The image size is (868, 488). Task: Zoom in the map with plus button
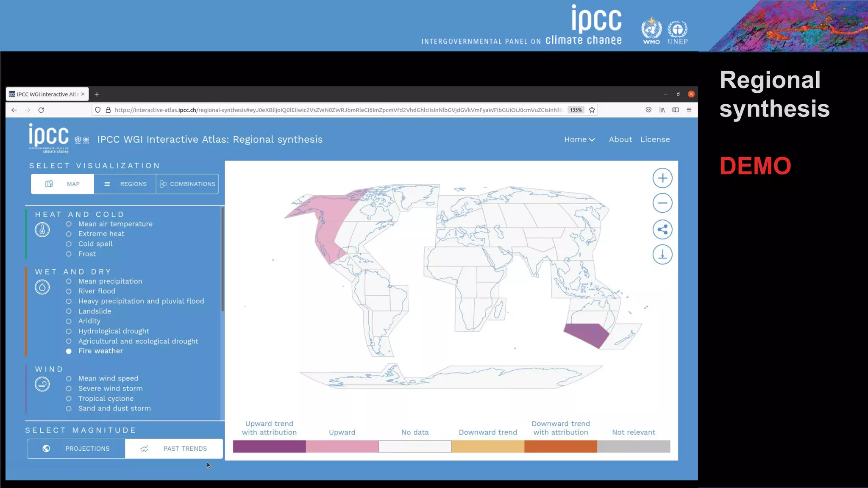pyautogui.click(x=662, y=178)
